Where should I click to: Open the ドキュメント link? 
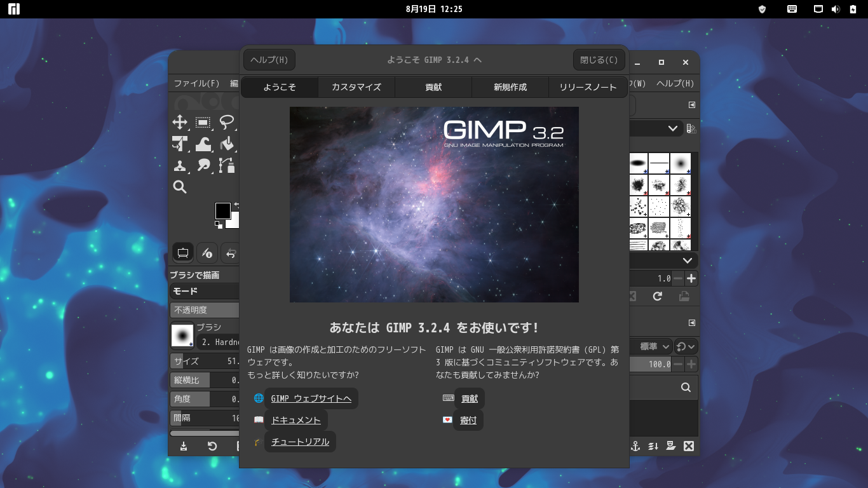pyautogui.click(x=296, y=420)
